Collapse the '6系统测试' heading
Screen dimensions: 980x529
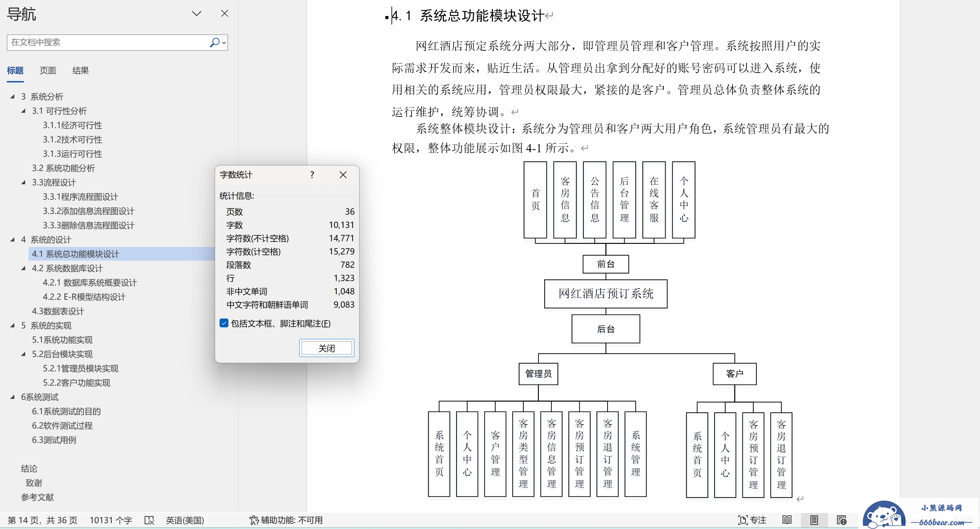coord(13,397)
